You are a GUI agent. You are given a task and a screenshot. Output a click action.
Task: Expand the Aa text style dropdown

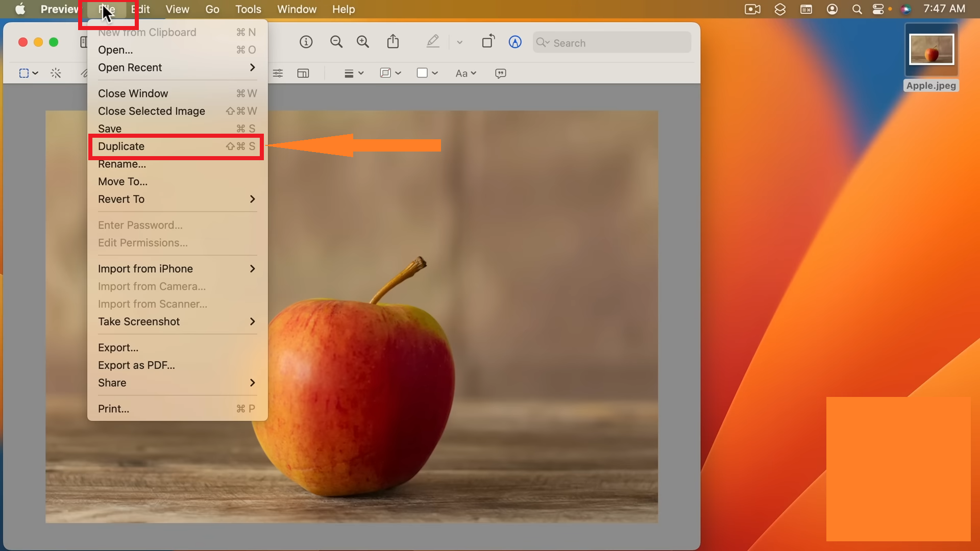tap(465, 73)
